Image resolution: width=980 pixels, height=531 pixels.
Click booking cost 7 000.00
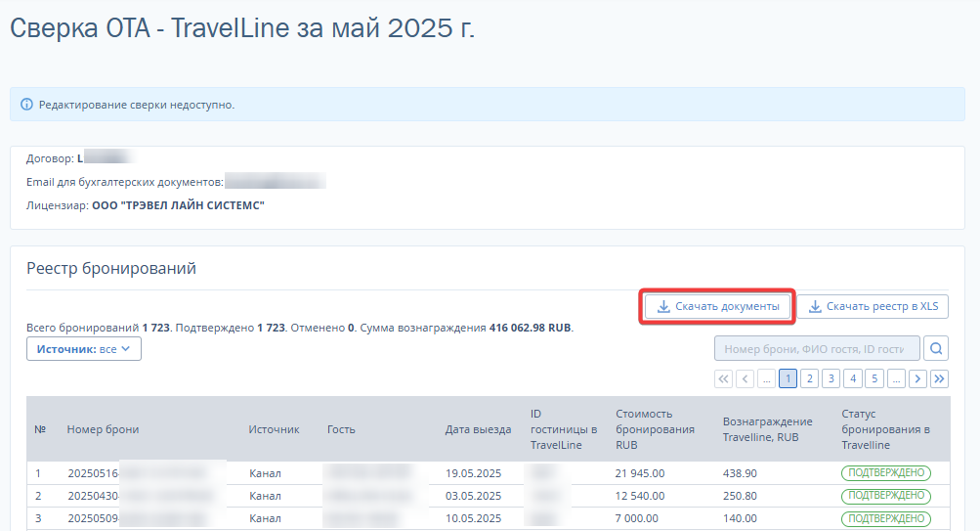coord(637,518)
